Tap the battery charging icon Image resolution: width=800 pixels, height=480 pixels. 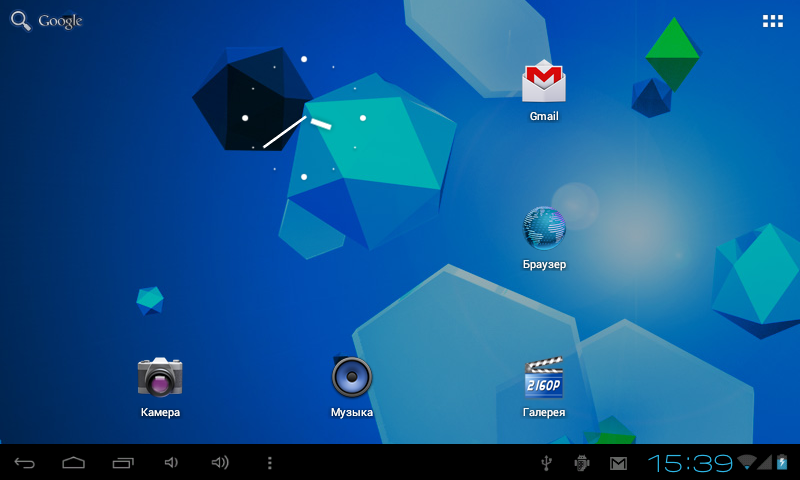pos(782,462)
